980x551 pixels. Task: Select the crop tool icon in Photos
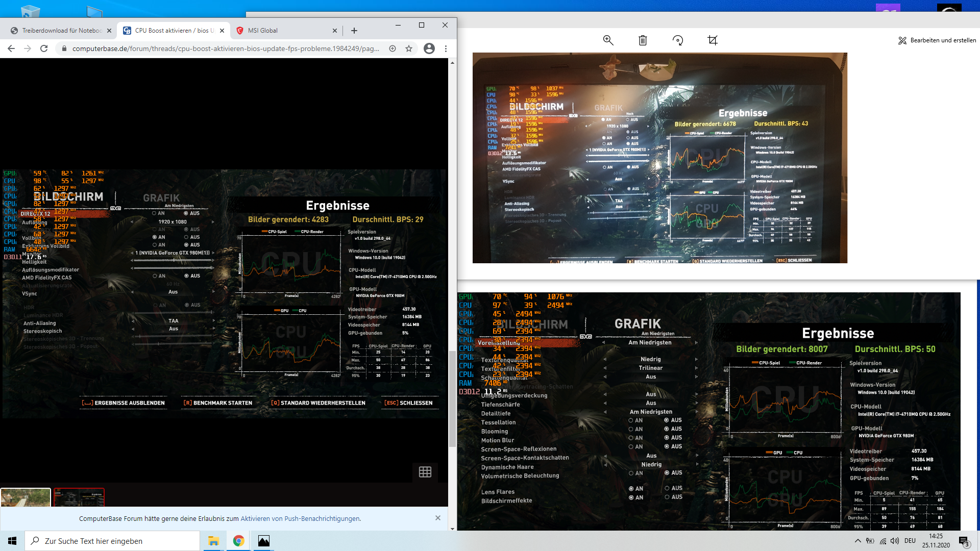point(713,40)
